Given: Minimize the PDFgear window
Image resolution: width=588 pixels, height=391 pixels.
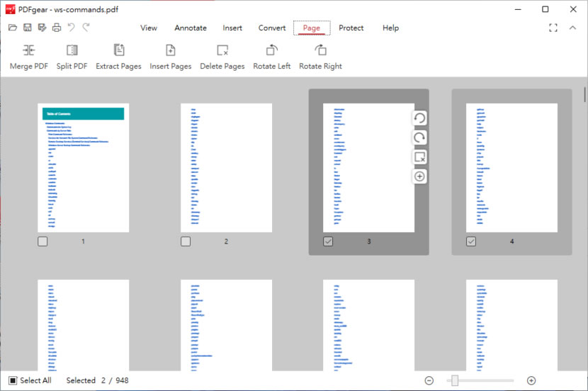Looking at the screenshot, I should click(519, 9).
